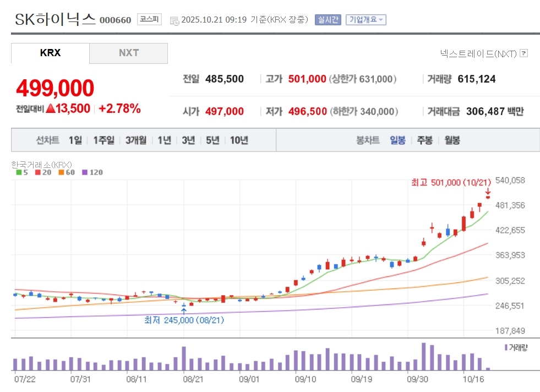Show the 1년 line chart

coord(164,140)
